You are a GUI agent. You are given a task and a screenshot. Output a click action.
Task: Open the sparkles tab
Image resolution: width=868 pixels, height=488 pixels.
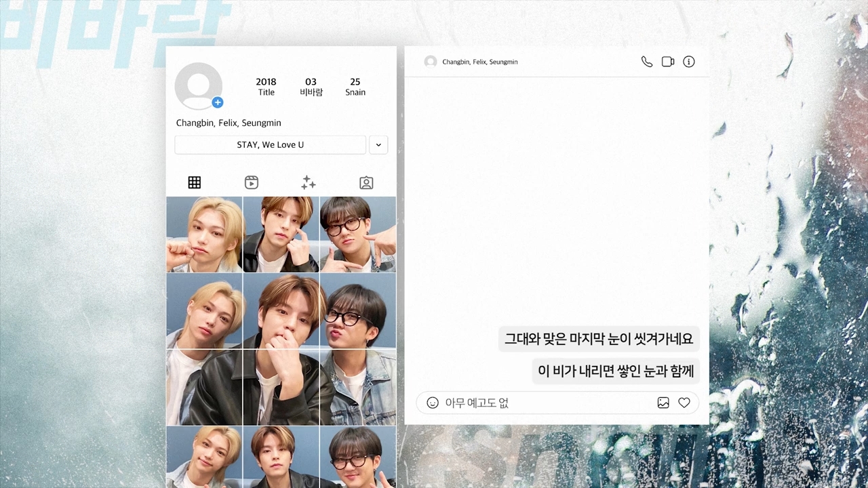(309, 182)
